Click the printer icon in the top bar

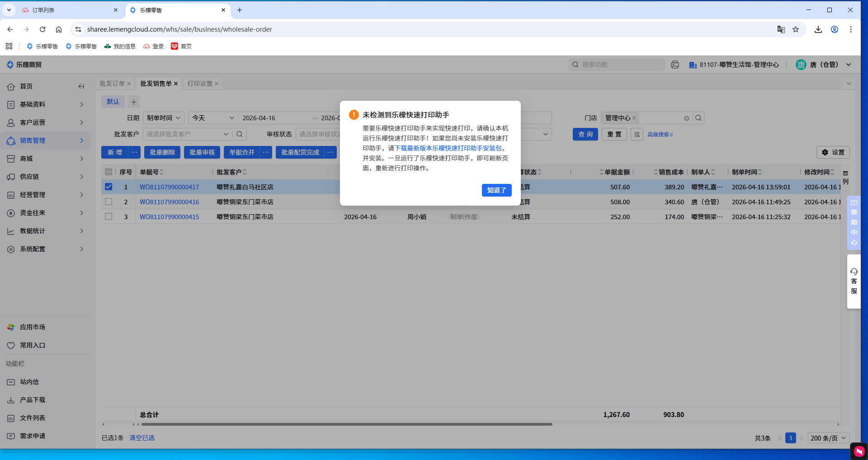coord(675,65)
